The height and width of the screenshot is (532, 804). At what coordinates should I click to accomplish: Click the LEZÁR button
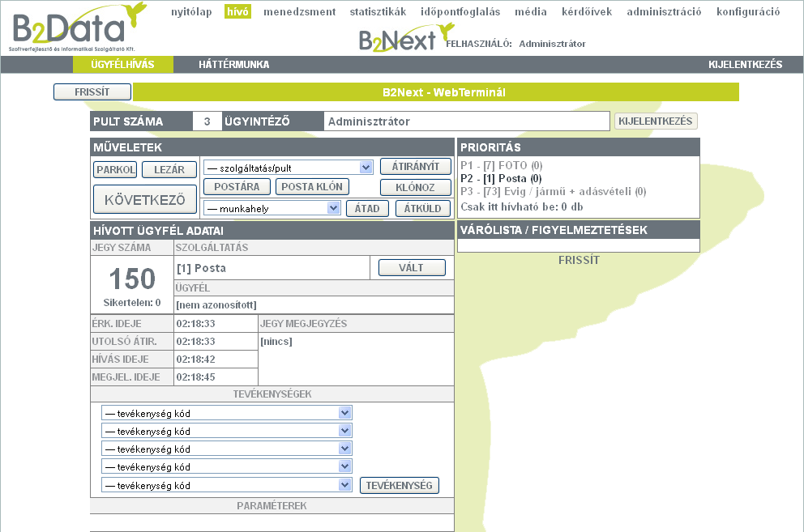169,170
